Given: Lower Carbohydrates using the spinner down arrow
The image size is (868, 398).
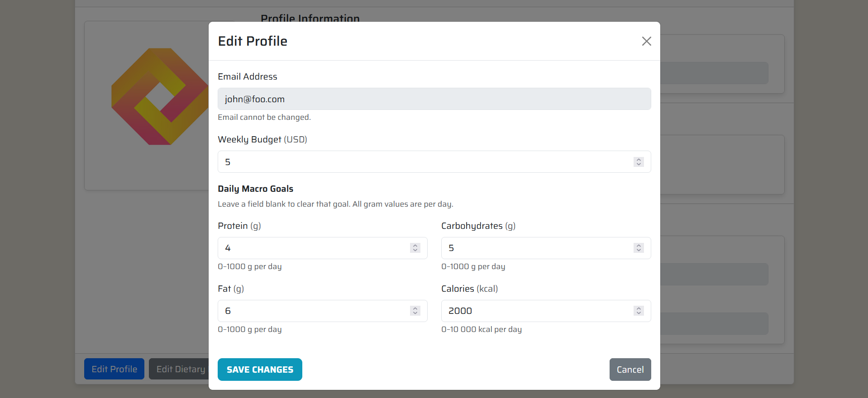Looking at the screenshot, I should (639, 250).
